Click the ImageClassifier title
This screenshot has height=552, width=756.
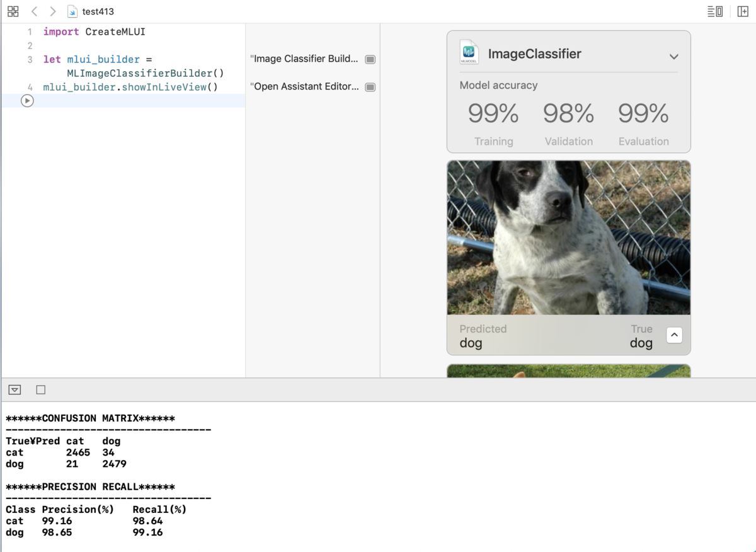pos(534,54)
